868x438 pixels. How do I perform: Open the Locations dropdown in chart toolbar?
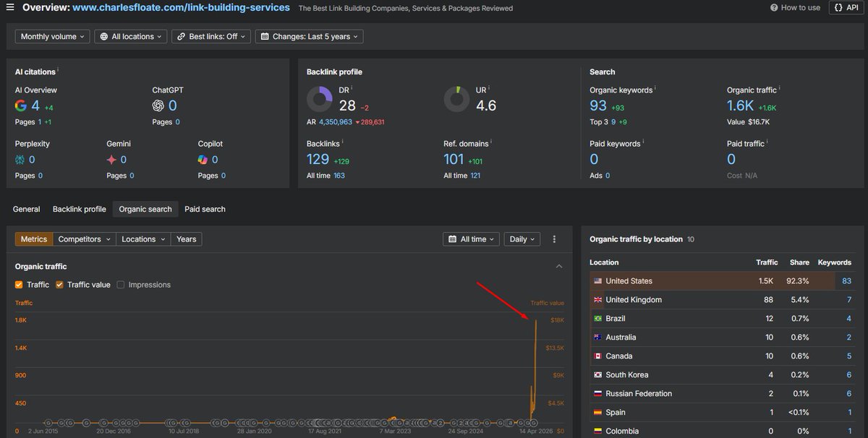143,239
